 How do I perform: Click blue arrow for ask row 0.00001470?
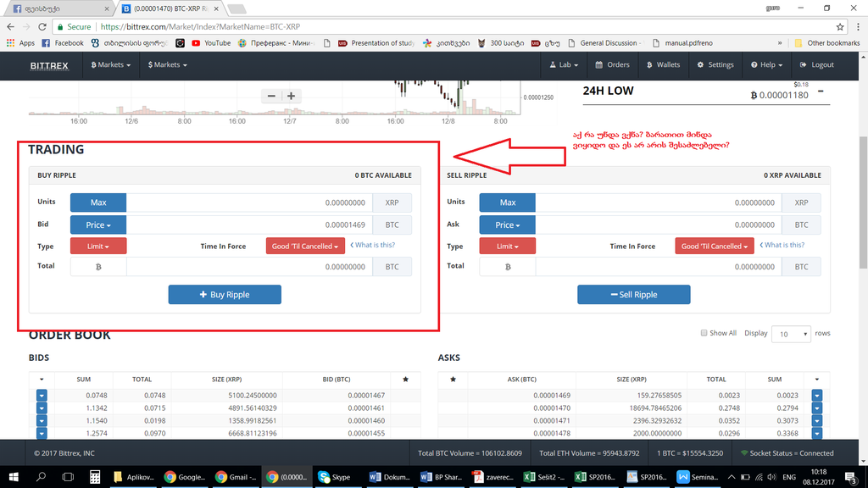pyautogui.click(x=817, y=408)
